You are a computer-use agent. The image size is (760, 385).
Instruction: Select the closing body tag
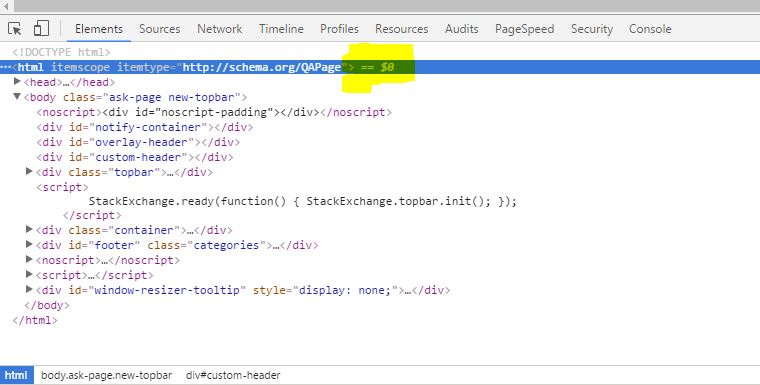pos(47,305)
